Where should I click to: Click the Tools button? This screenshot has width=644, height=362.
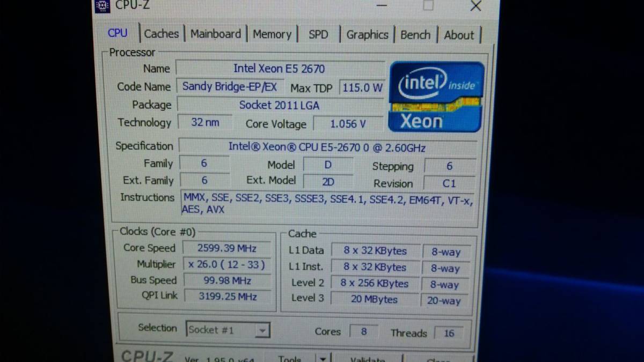coord(290,359)
